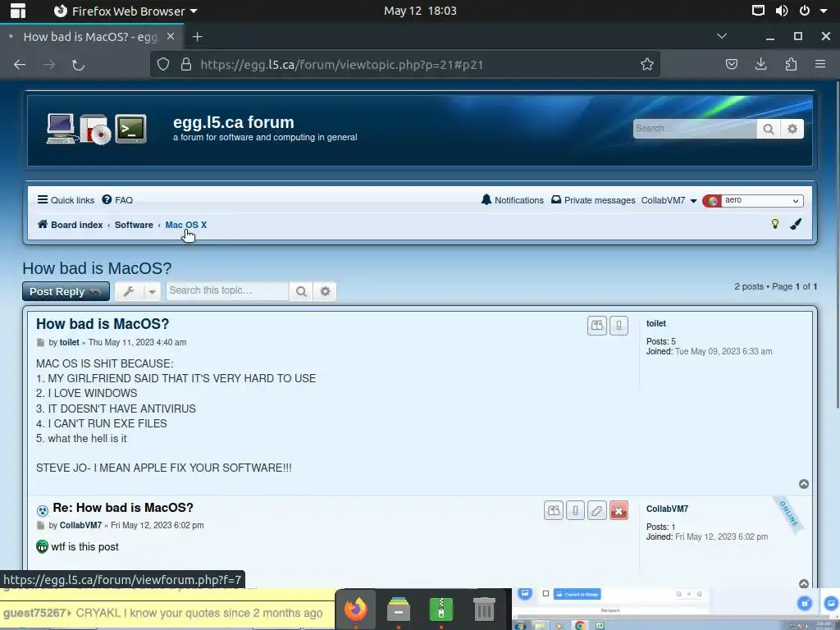Open CollabVM7's profile in post sidebar
Image resolution: width=840 pixels, height=630 pixels.
pos(667,509)
